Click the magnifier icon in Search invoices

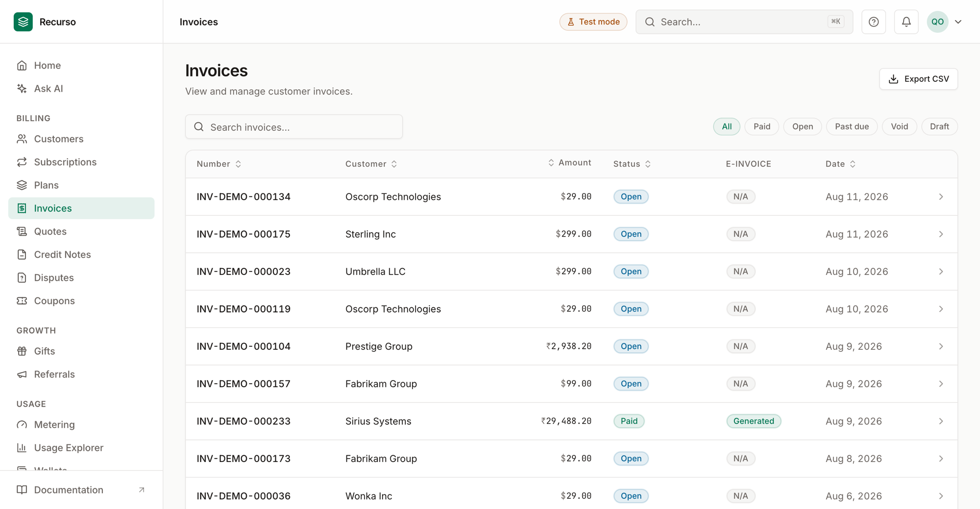coord(198,127)
